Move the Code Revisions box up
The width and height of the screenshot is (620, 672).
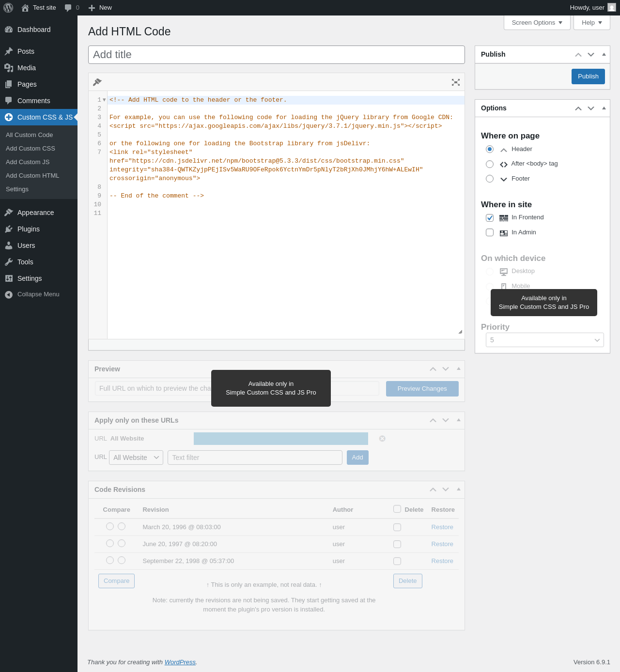pos(433,489)
